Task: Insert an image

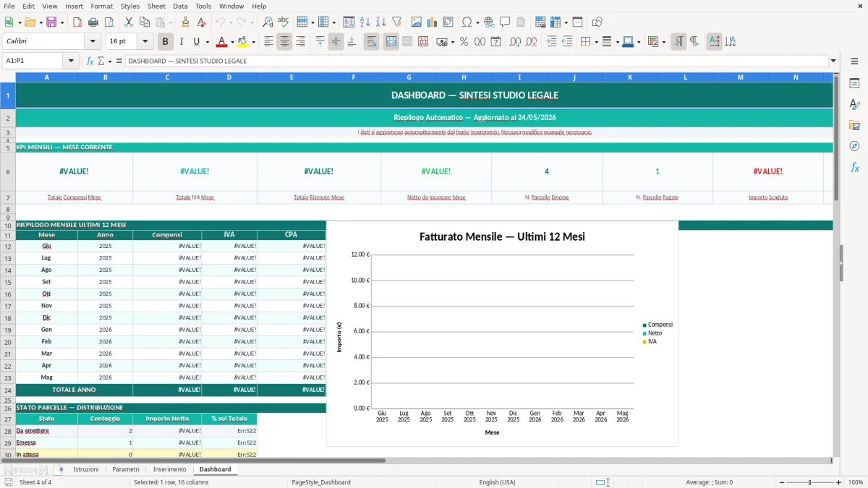Action: tap(417, 22)
